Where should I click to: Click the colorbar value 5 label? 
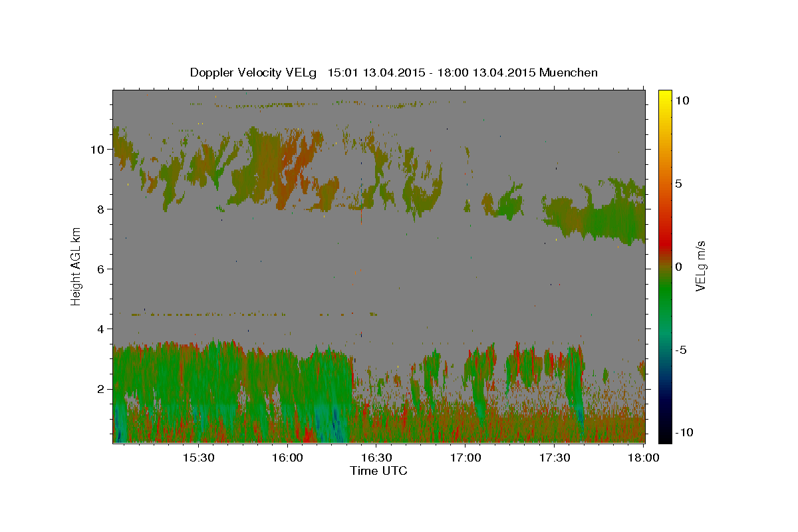(678, 184)
